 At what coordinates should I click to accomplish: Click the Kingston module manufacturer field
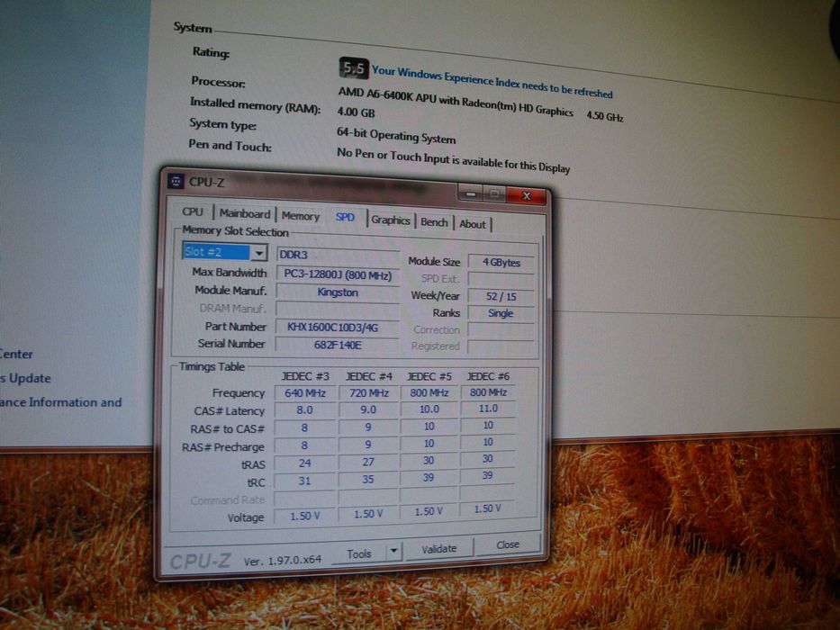(x=338, y=292)
